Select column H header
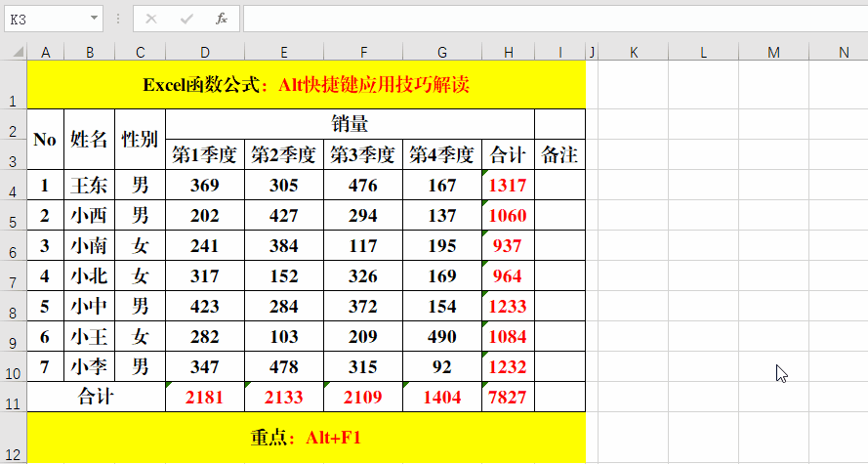Image resolution: width=868 pixels, height=464 pixels. pos(508,53)
